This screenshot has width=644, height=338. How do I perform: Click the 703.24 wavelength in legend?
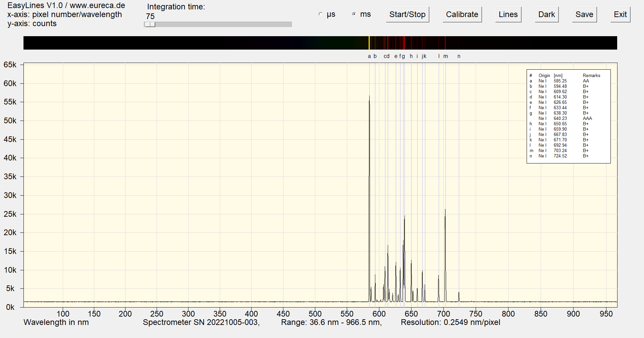click(x=560, y=151)
